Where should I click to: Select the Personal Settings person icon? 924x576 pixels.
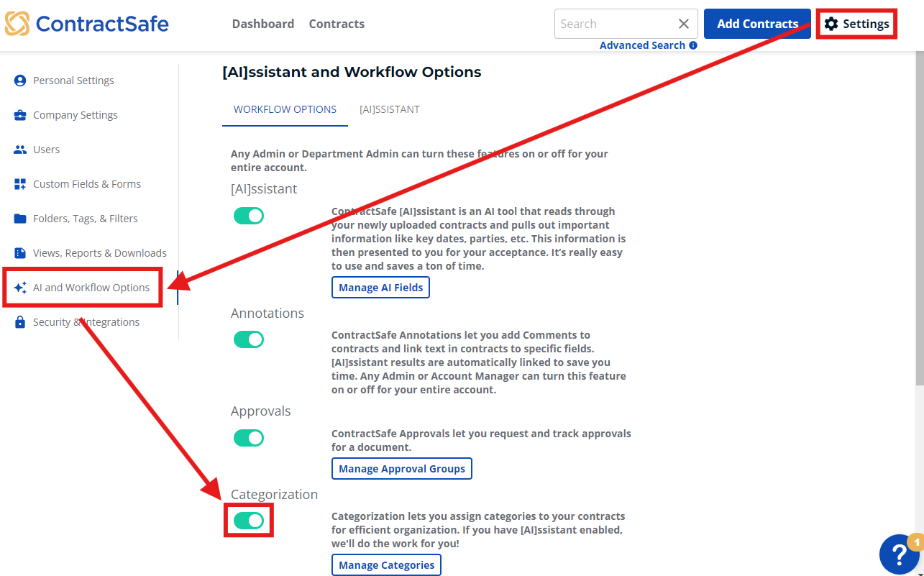click(x=19, y=80)
